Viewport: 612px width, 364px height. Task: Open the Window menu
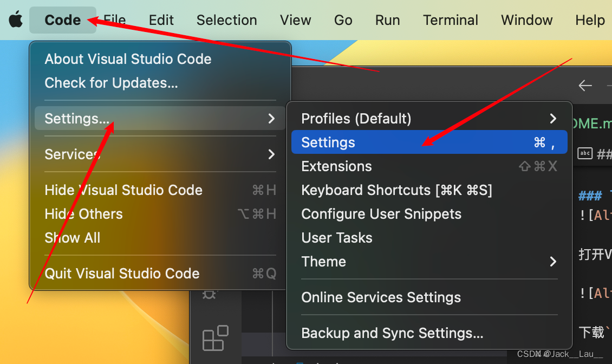(x=526, y=20)
